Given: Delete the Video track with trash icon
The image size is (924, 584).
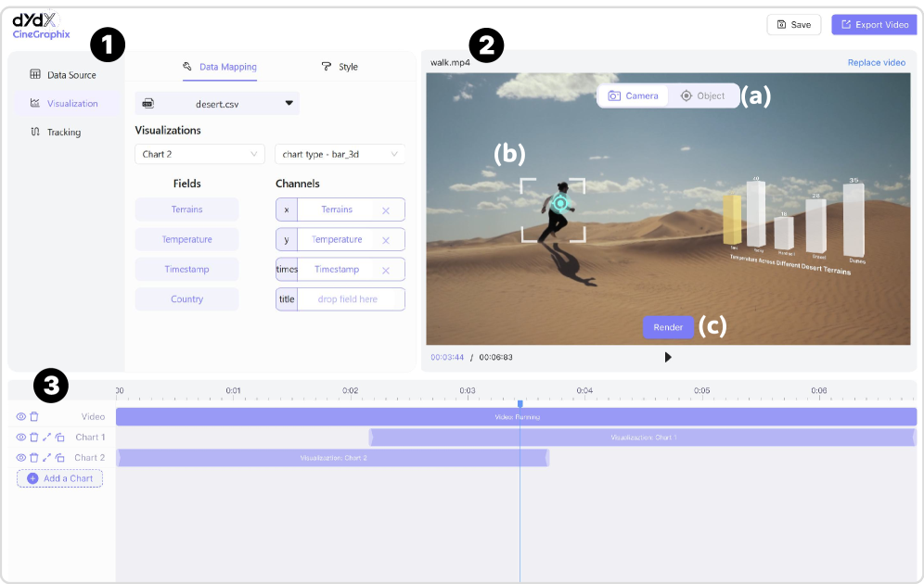Looking at the screenshot, I should click(x=34, y=417).
